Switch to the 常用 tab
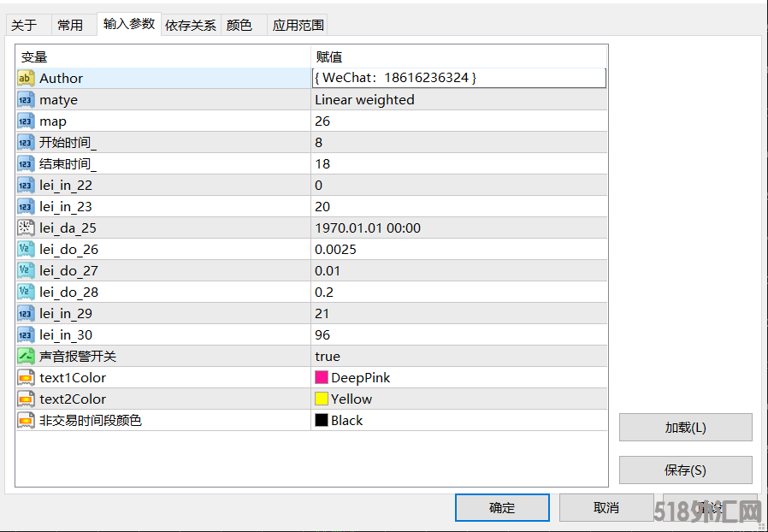Image resolution: width=768 pixels, height=532 pixels. tap(74, 25)
